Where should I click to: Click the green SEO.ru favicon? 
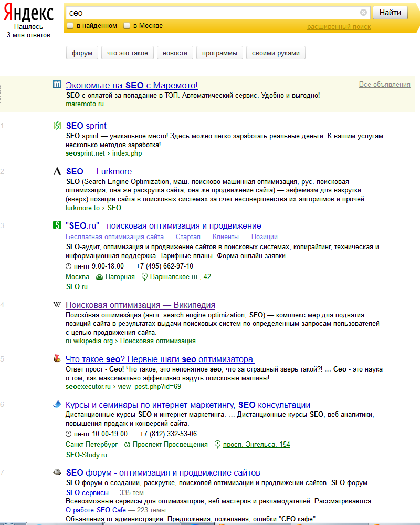pyautogui.click(x=57, y=225)
